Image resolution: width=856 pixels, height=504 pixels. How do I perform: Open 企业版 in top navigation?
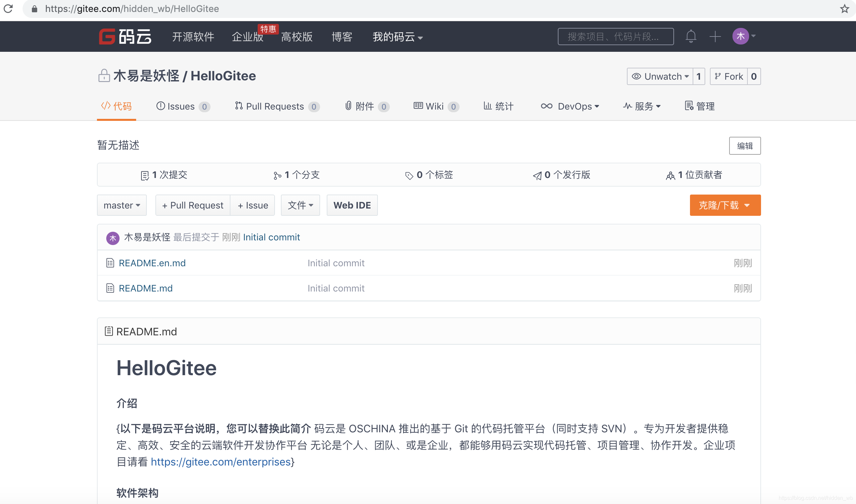click(247, 37)
